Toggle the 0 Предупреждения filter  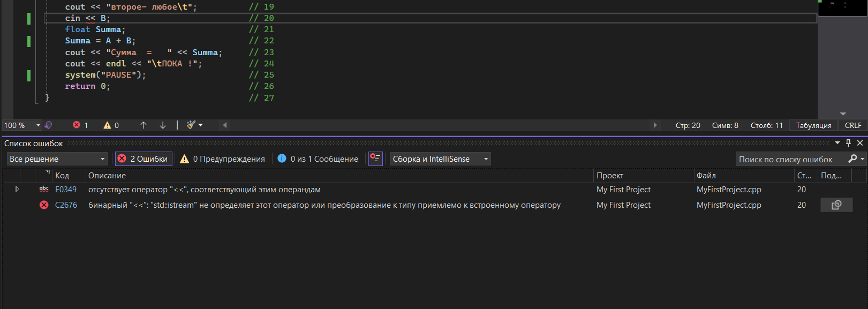pyautogui.click(x=222, y=159)
